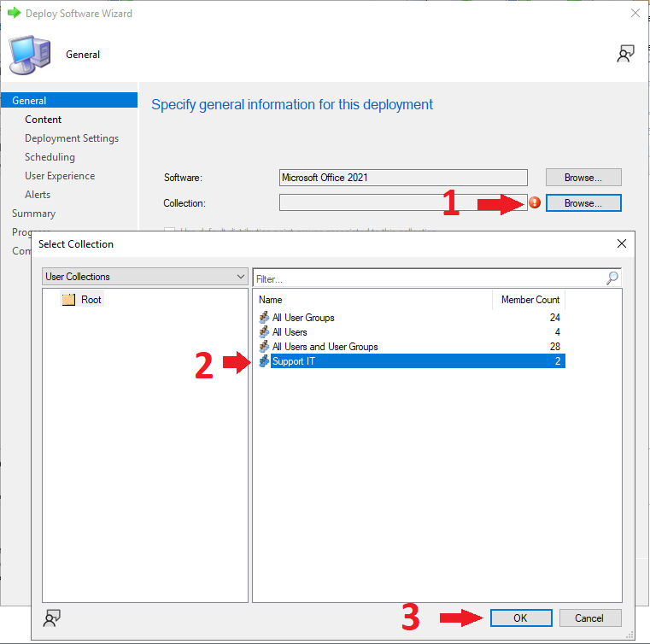
Task: Click the All Users collection icon
Action: pyautogui.click(x=264, y=332)
